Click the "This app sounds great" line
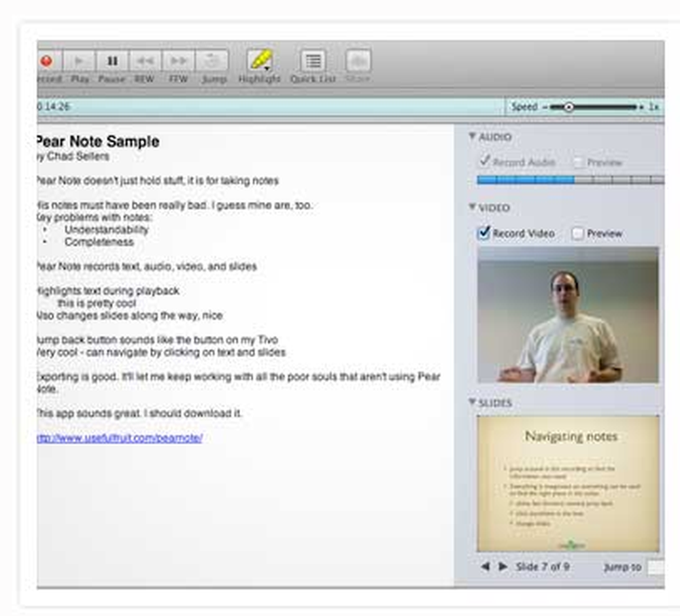This screenshot has width=680, height=616. [x=139, y=413]
